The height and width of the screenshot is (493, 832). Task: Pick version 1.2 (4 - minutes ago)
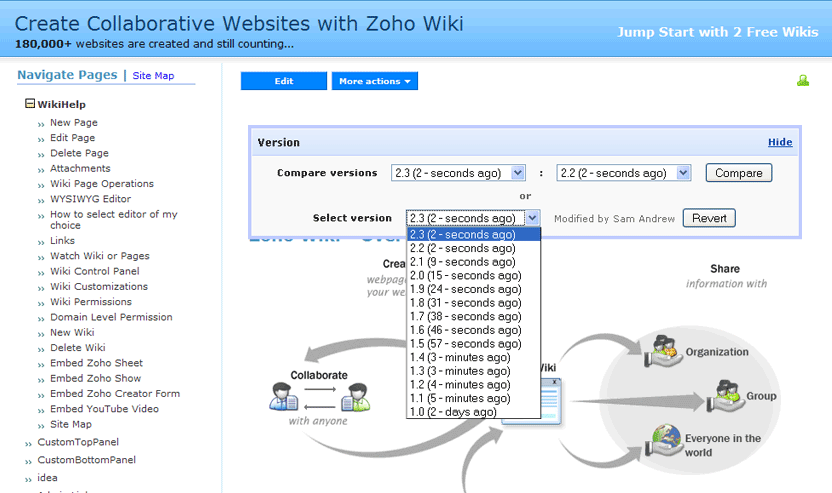tap(473, 385)
